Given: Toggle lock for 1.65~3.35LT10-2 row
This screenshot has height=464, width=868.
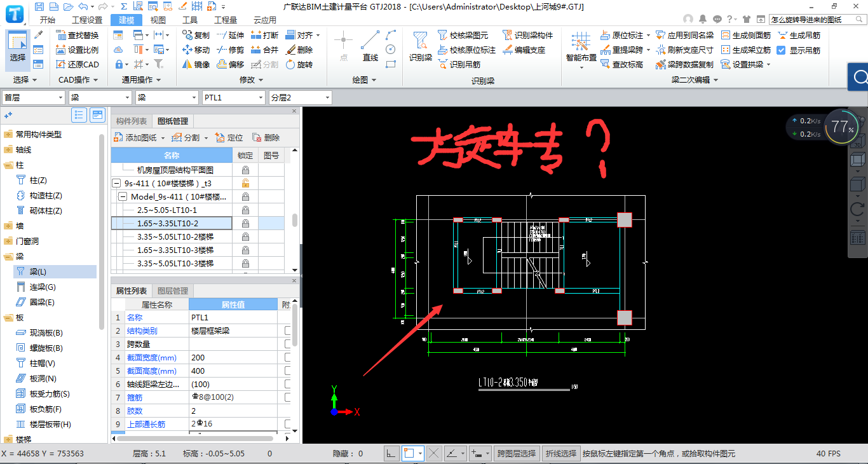Looking at the screenshot, I should coord(245,223).
